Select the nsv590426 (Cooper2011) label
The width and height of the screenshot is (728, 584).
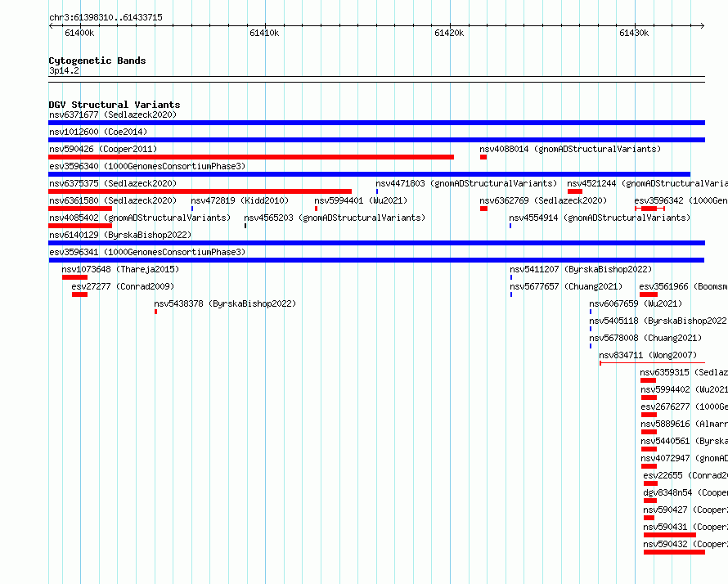103,149
